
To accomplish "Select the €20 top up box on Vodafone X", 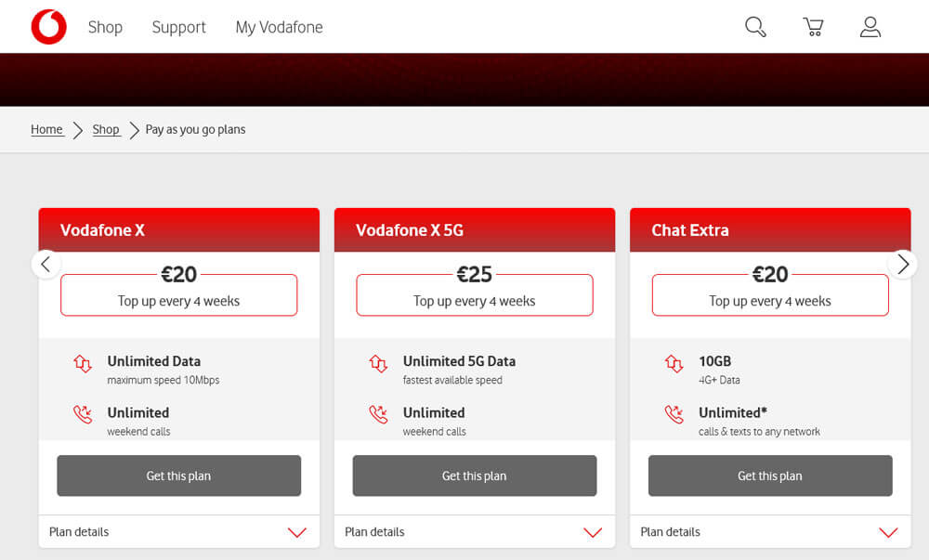I will 179,293.
